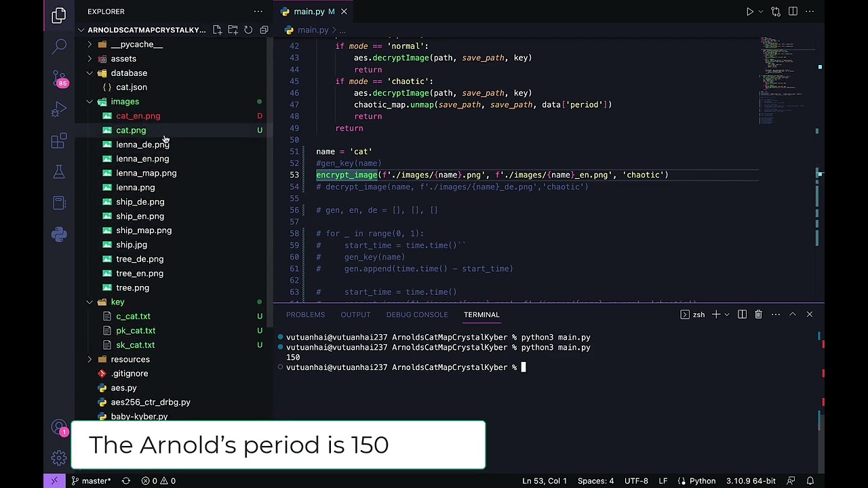Switch to the DEBUG CONSOLE tab

click(x=416, y=314)
